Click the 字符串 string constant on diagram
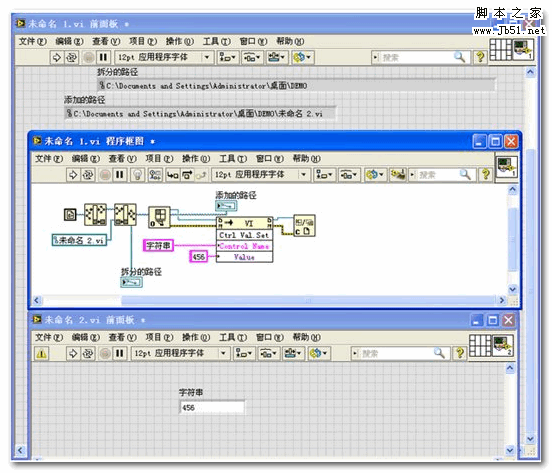 pos(158,246)
